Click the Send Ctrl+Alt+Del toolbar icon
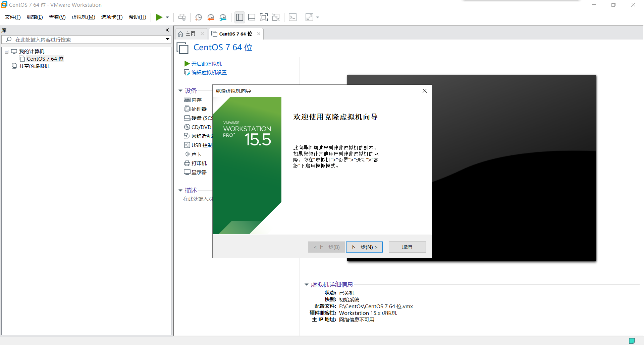 coord(182,17)
